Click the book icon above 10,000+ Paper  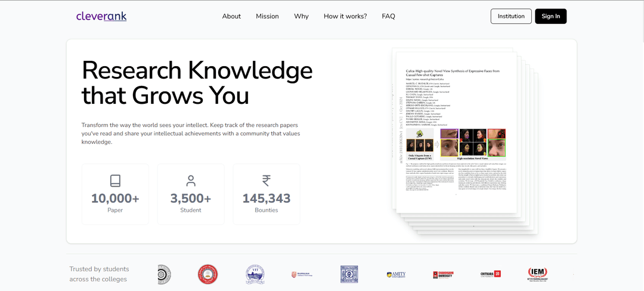coord(115,181)
